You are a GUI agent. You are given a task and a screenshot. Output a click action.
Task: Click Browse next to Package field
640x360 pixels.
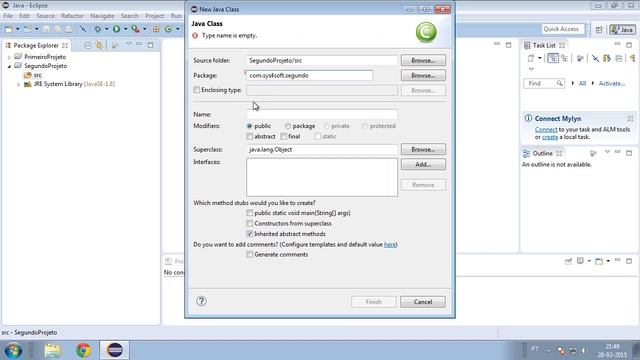pyautogui.click(x=423, y=76)
